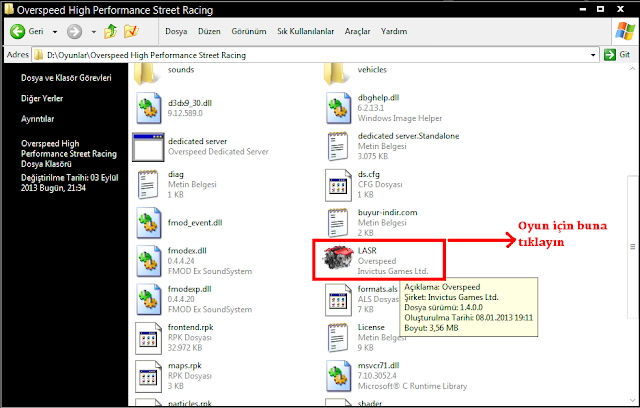Open the Araçlar menu

[x=357, y=31]
